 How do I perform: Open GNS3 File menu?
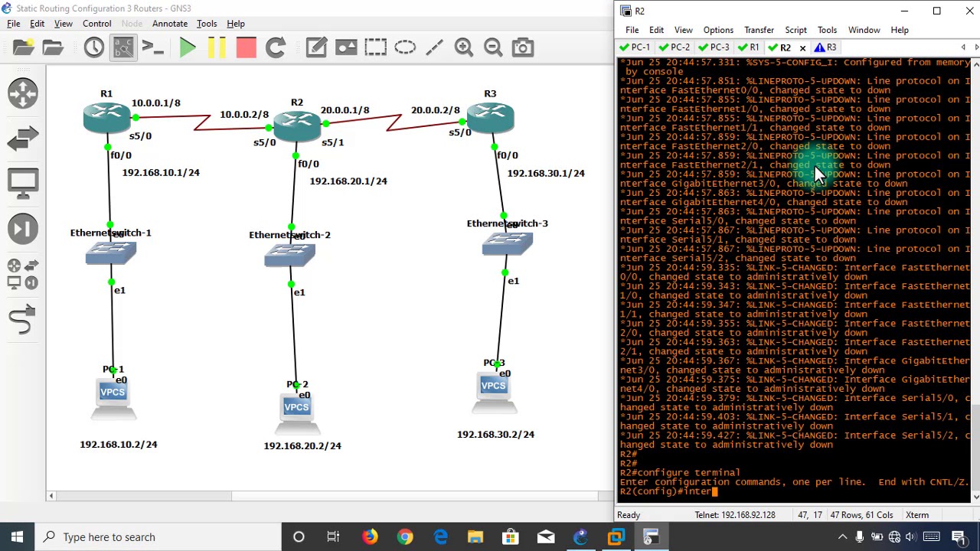[14, 24]
